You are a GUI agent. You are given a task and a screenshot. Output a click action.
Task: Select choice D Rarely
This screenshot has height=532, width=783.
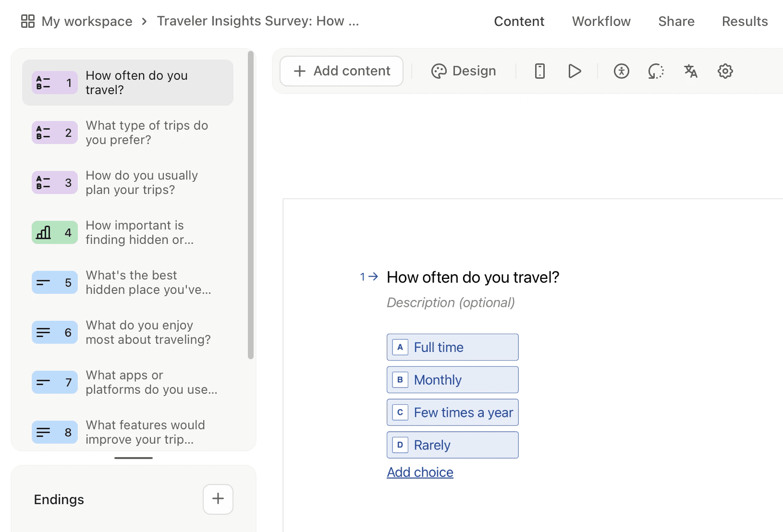point(452,445)
